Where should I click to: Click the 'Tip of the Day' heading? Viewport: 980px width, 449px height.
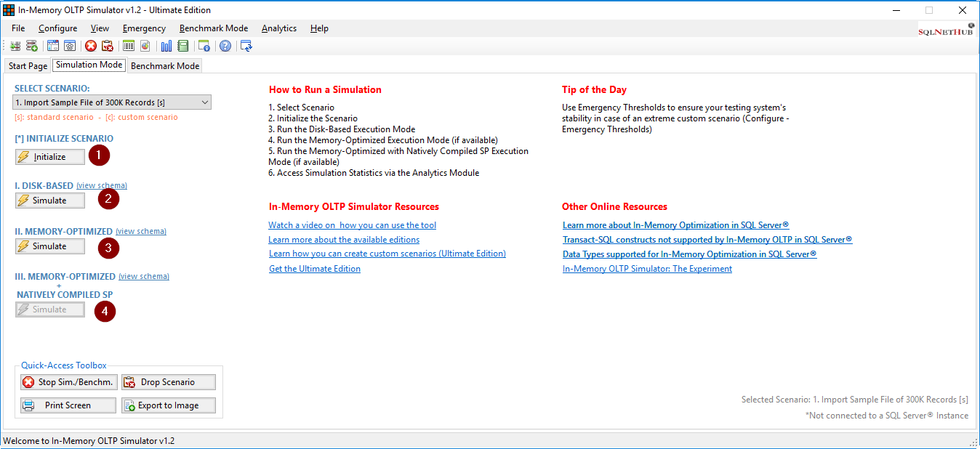[594, 90]
